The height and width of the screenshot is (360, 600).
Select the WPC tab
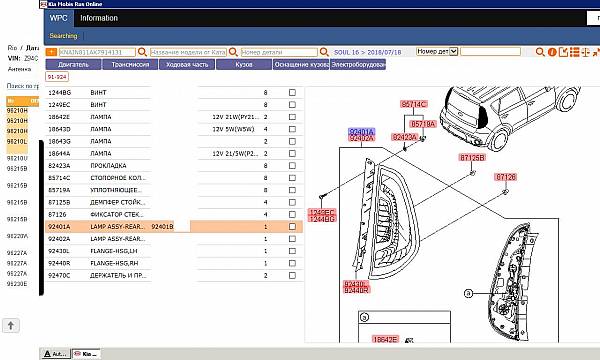59,18
